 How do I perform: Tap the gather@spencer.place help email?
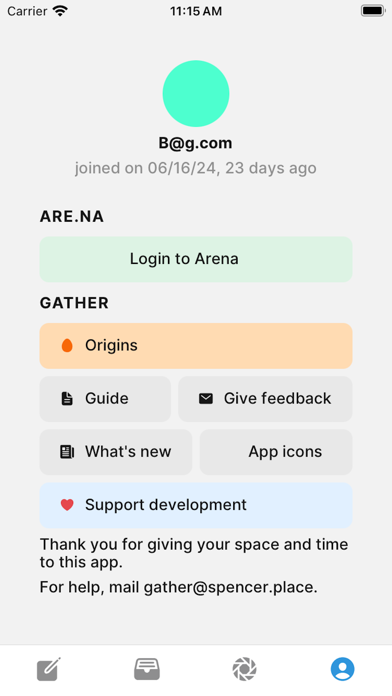tap(230, 587)
